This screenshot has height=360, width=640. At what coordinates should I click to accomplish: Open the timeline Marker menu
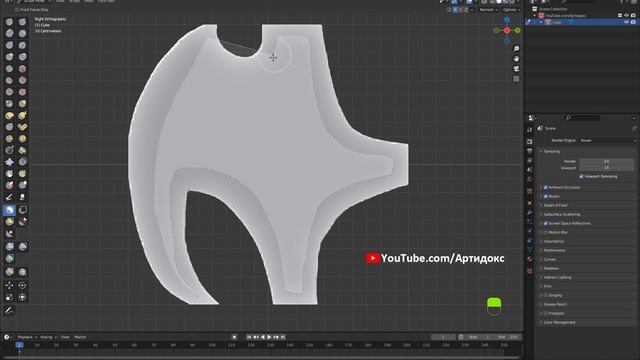(80, 337)
